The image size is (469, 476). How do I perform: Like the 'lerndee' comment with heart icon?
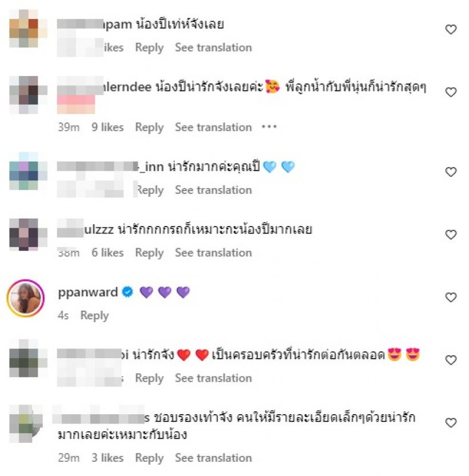pyautogui.click(x=451, y=92)
